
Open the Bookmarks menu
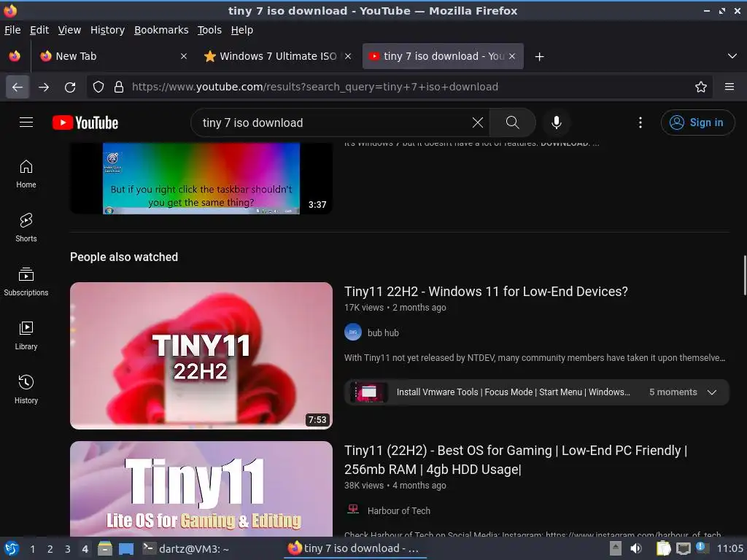tap(161, 30)
